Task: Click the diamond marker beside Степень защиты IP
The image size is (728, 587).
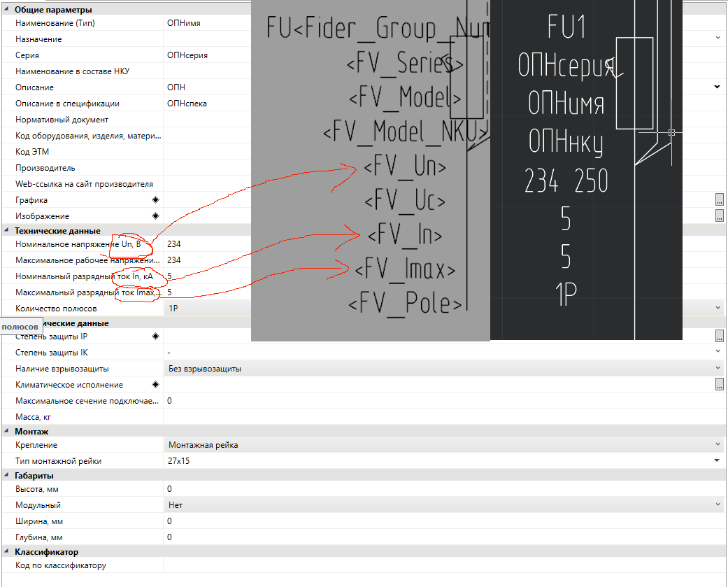Action: (155, 337)
